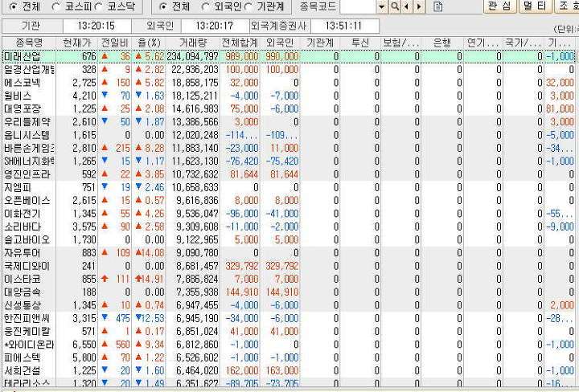The width and height of the screenshot is (579, 392).
Task: Select the 소리바다 stock name
Action: (23, 227)
